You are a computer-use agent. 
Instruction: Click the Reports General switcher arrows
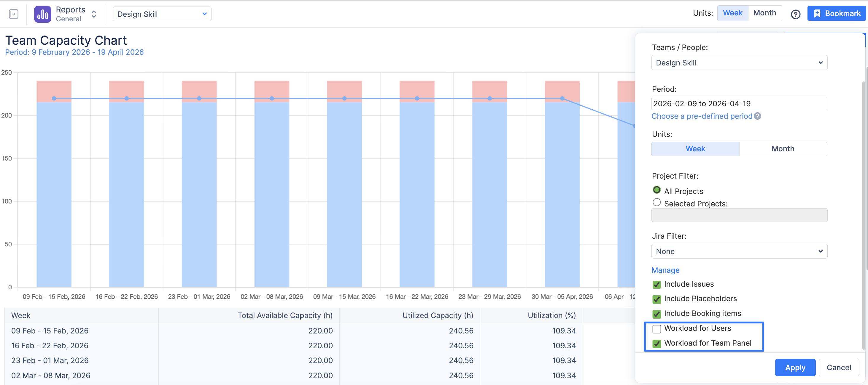pyautogui.click(x=94, y=14)
